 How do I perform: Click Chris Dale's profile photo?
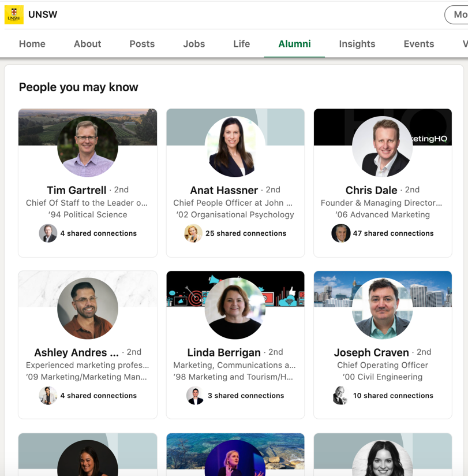tap(383, 146)
